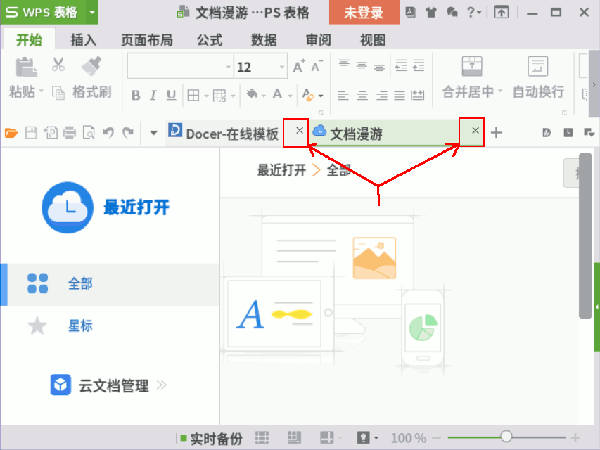The width and height of the screenshot is (600, 450).
Task: Open the Formulas ribbon tab
Action: point(209,40)
